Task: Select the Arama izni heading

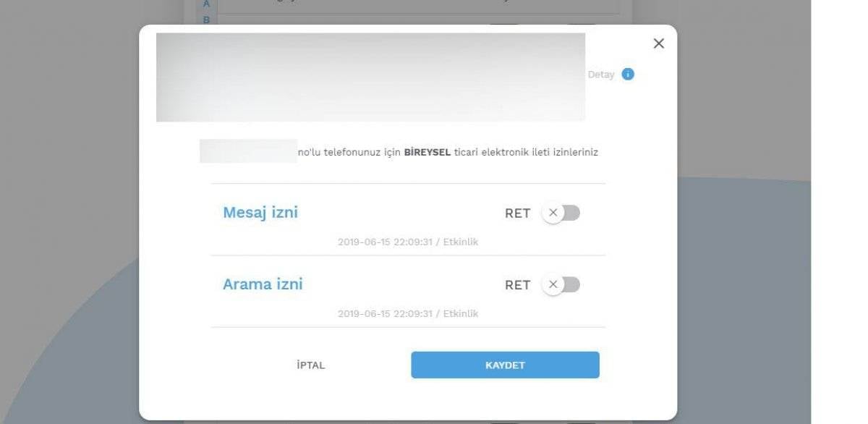Action: click(263, 284)
